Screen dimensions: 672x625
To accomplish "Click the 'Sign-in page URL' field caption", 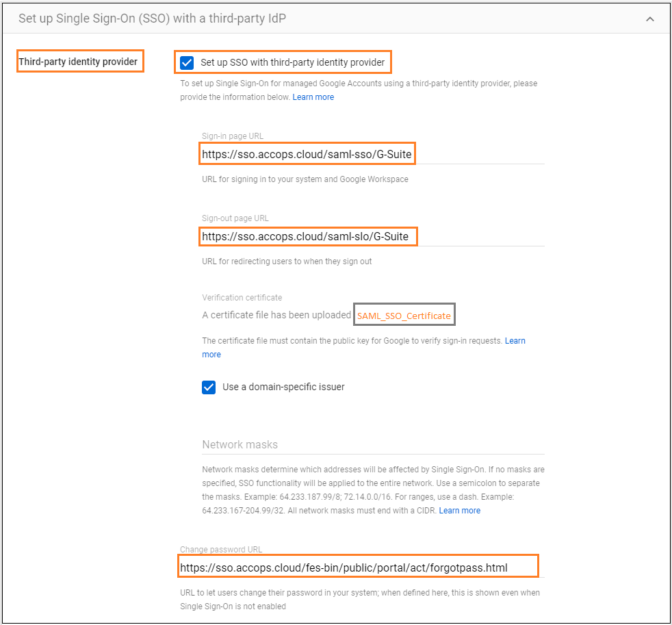I will point(232,136).
